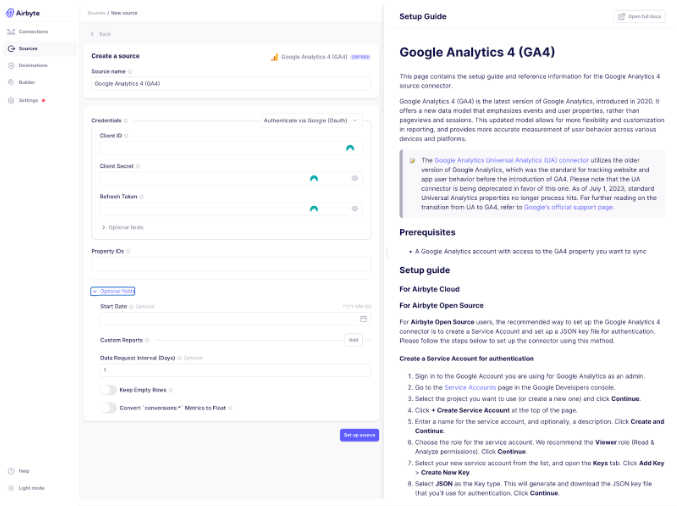Viewport: 677px width, 506px height.
Task: Enable Convert conversions Metrics to Float
Action: pos(108,407)
